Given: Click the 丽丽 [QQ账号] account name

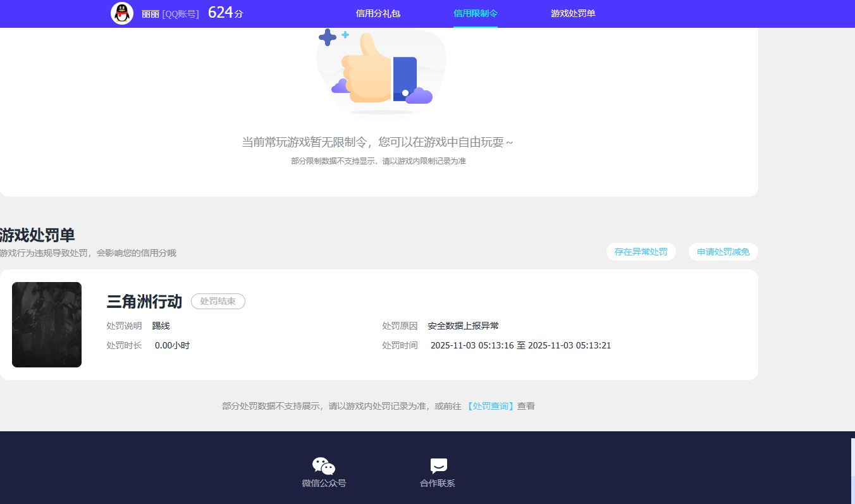Looking at the screenshot, I should pyautogui.click(x=169, y=13).
